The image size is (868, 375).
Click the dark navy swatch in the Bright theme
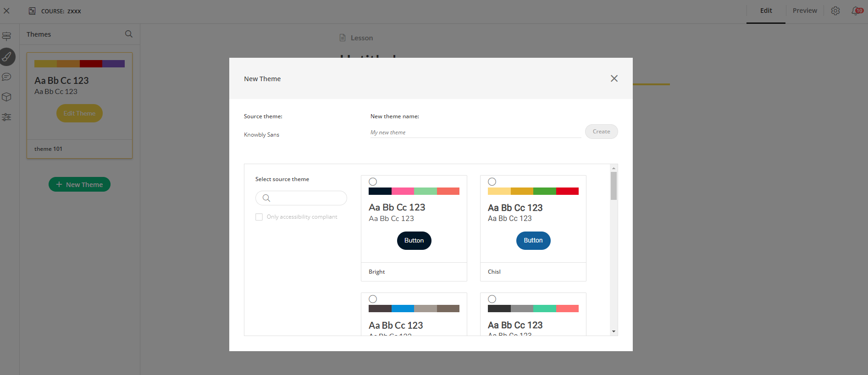[x=380, y=191]
